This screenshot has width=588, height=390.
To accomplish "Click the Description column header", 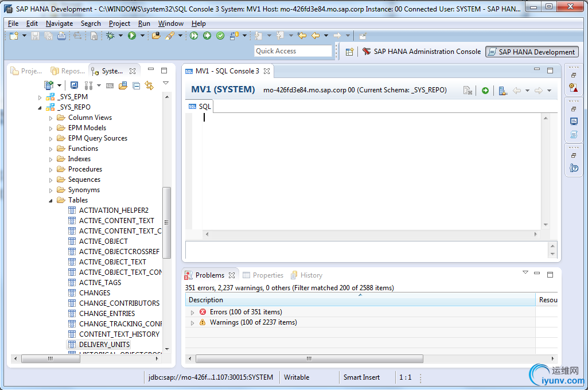I will coord(360,299).
